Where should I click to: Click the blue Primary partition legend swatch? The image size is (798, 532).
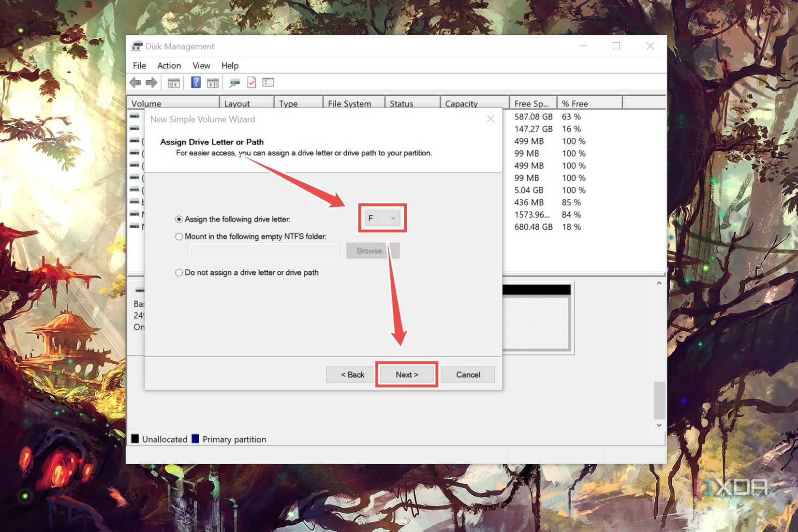point(195,439)
